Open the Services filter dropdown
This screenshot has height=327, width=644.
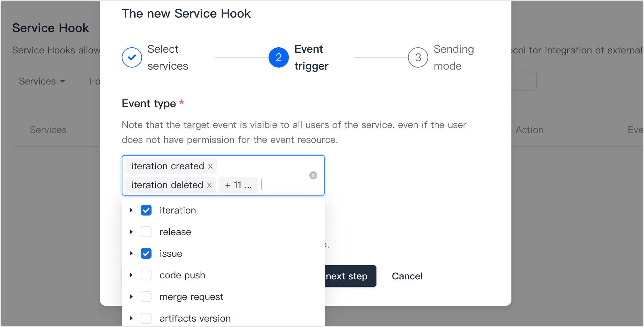[42, 81]
